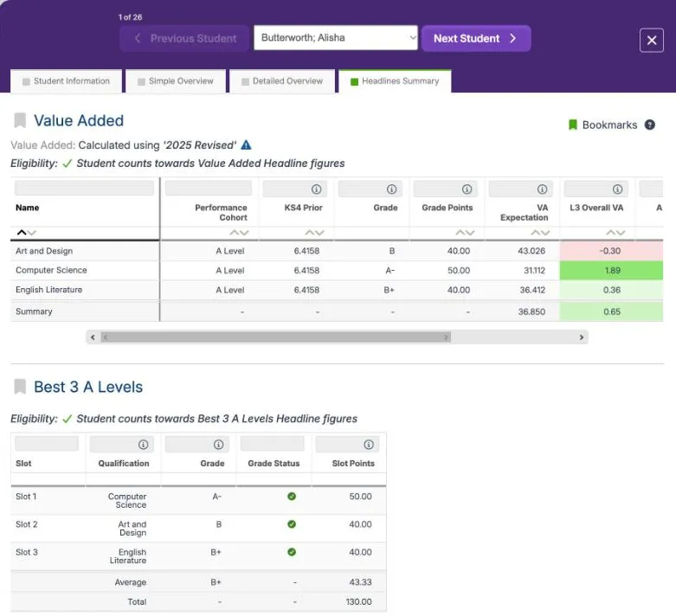Select the Art and Design row name

click(44, 251)
